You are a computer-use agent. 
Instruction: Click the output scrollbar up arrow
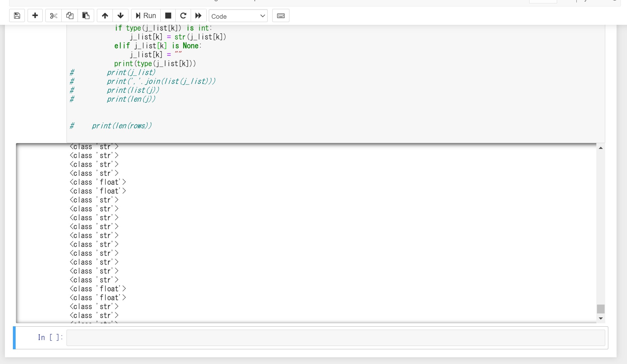click(x=601, y=148)
